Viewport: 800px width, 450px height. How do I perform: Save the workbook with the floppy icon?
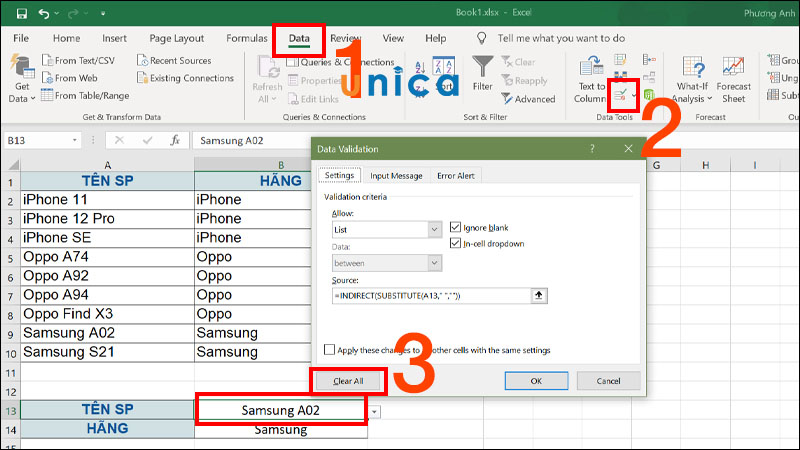pos(21,13)
